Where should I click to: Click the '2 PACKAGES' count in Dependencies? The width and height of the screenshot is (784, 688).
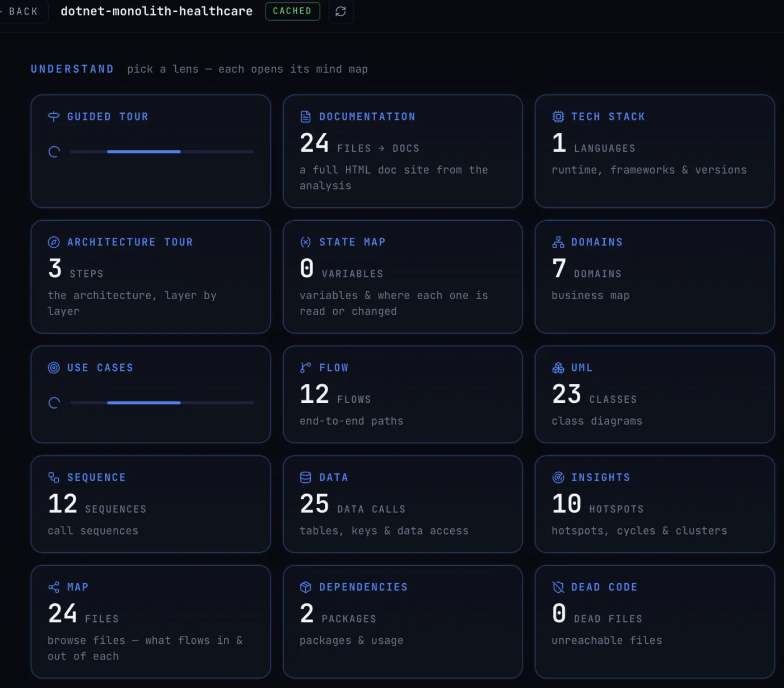338,614
